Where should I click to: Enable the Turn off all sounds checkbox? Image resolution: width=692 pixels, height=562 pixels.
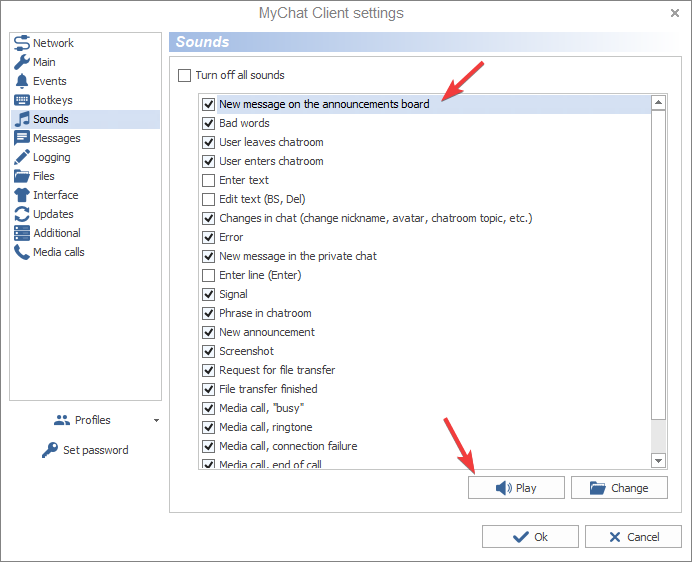pyautogui.click(x=184, y=75)
